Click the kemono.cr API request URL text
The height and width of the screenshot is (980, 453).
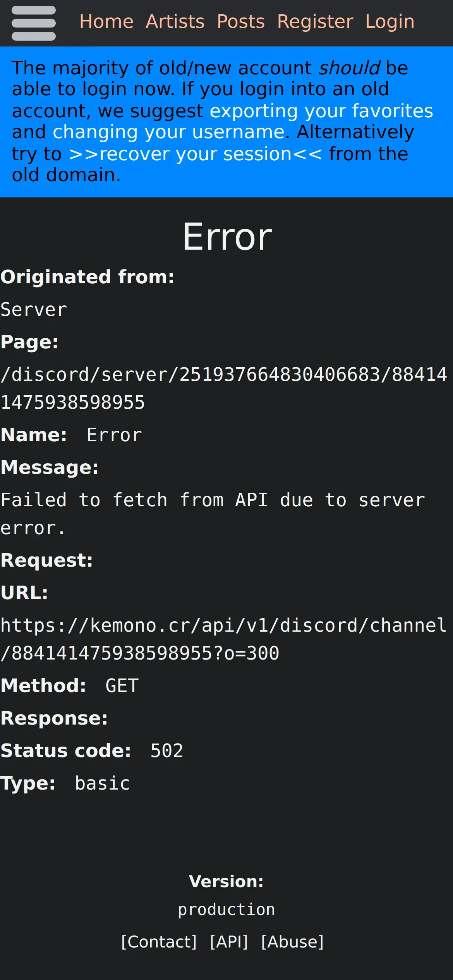[223, 639]
